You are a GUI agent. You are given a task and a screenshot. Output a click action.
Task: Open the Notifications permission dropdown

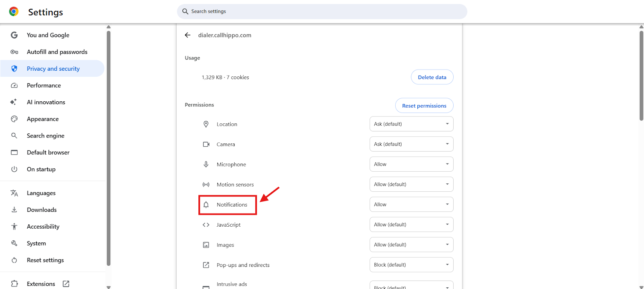(411, 204)
